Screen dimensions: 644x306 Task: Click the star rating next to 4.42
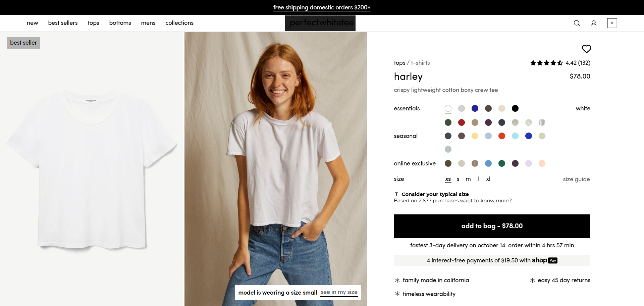point(546,63)
